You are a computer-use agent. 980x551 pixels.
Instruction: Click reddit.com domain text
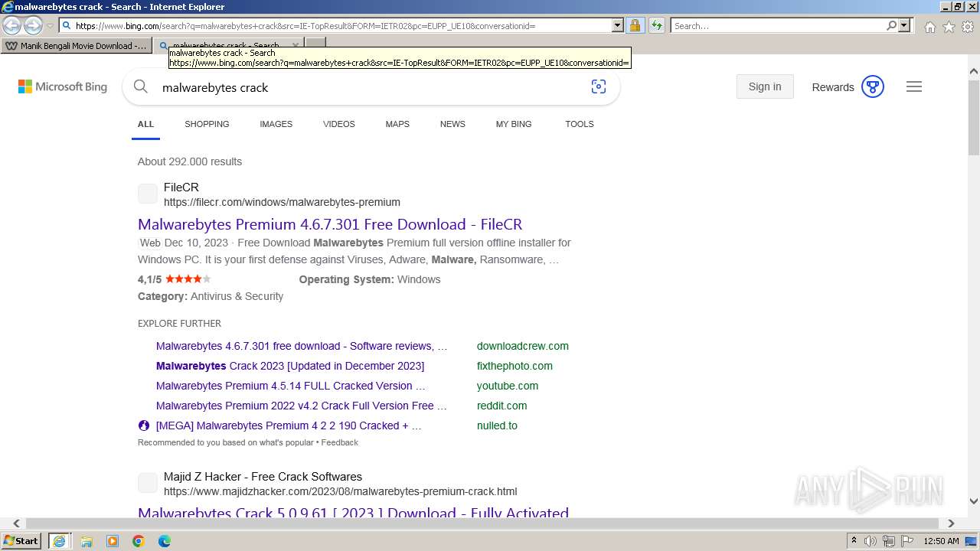501,406
